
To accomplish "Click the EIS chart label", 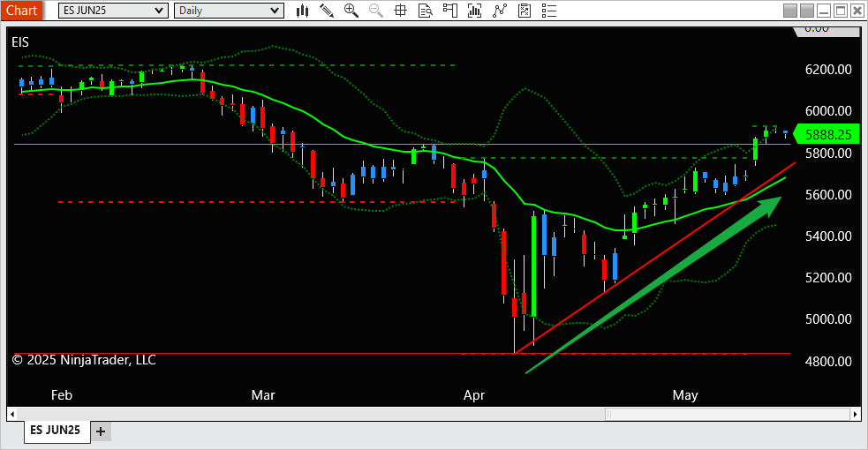I will (x=20, y=42).
